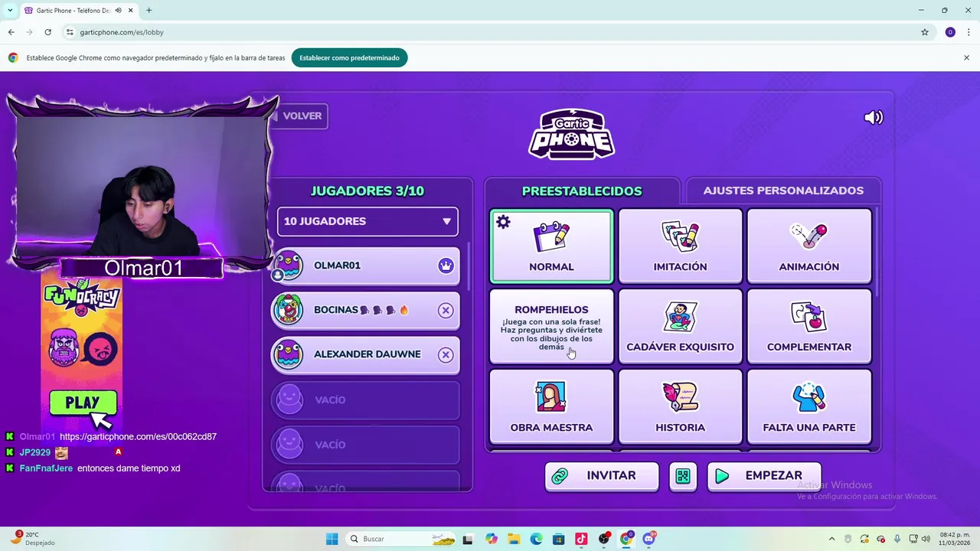Click the green PLAY button in overlay
The height and width of the screenshot is (551, 980).
pos(82,403)
